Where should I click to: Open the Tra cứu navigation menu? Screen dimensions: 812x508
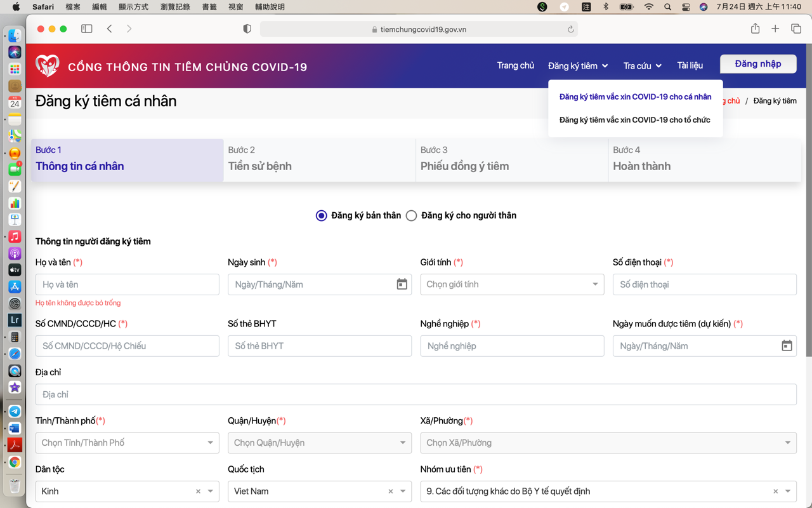pyautogui.click(x=642, y=66)
